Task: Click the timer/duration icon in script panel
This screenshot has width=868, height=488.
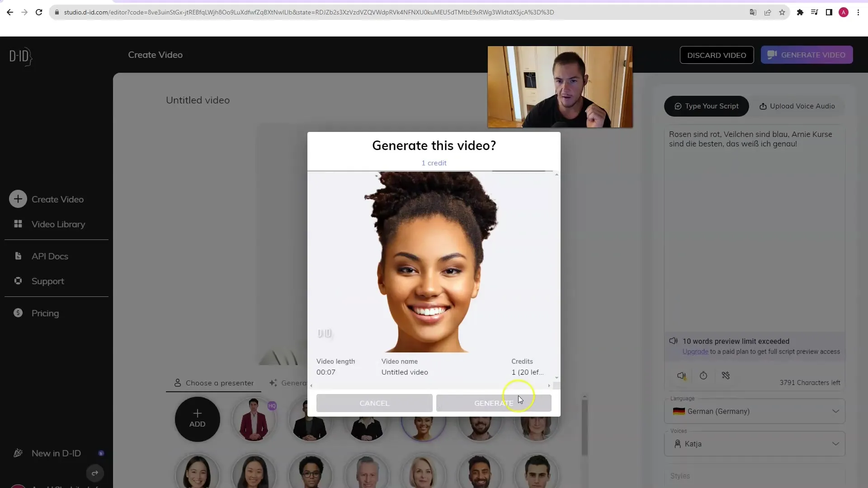Action: (703, 375)
